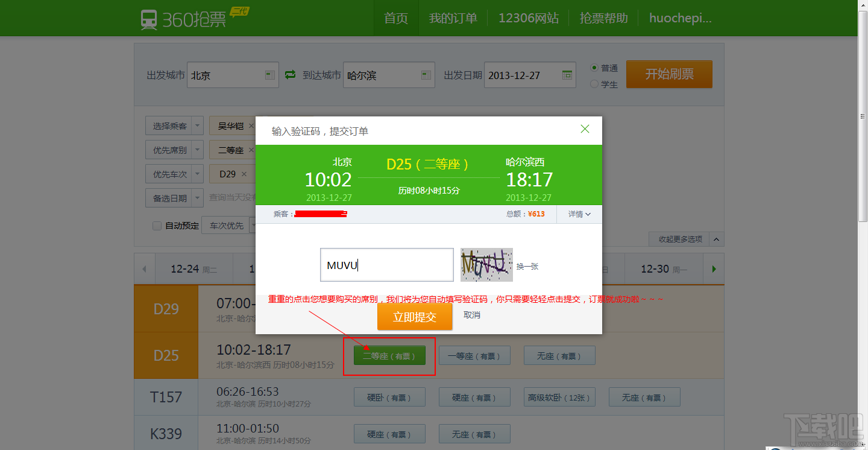The height and width of the screenshot is (450, 868).
Task: Click the green right arrow for later dates
Action: click(x=713, y=268)
